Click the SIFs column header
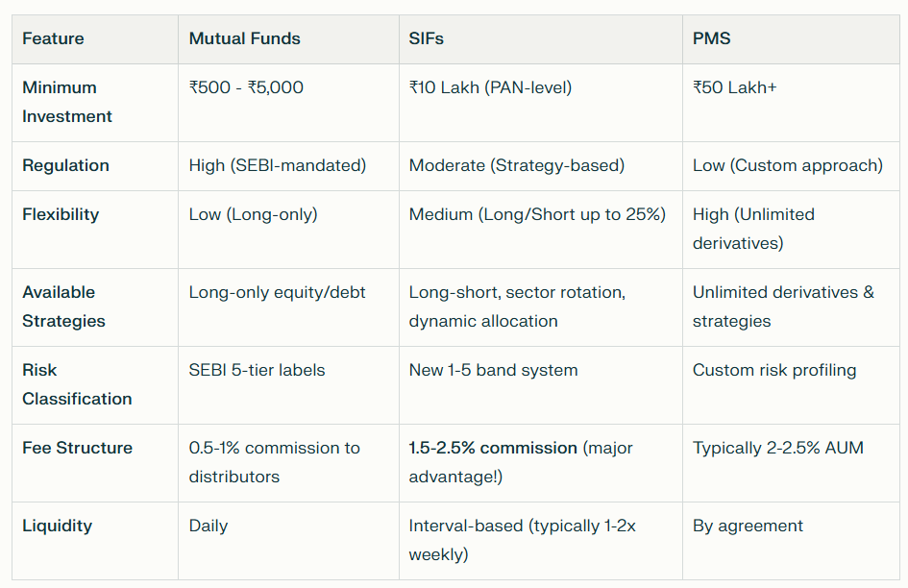The image size is (908, 588). pyautogui.click(x=426, y=39)
